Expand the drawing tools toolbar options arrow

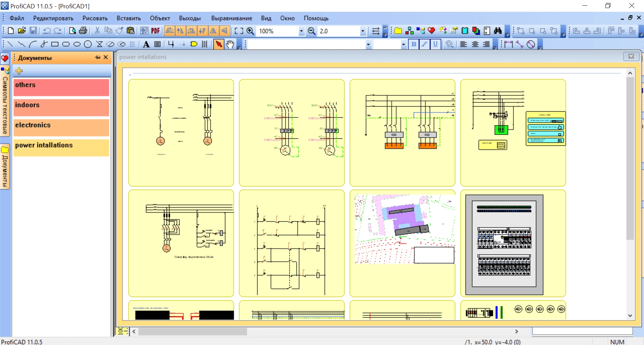click(x=239, y=45)
